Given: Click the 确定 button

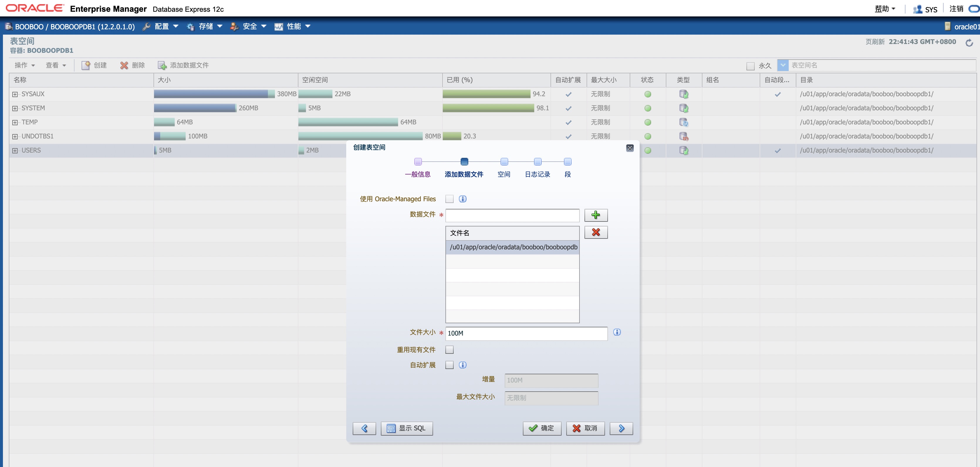Looking at the screenshot, I should [x=542, y=428].
